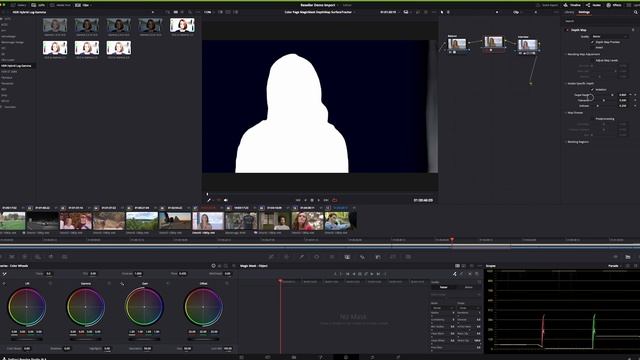The image size is (640, 360).
Task: Click the search icon in effects panel
Action: pos(636,12)
